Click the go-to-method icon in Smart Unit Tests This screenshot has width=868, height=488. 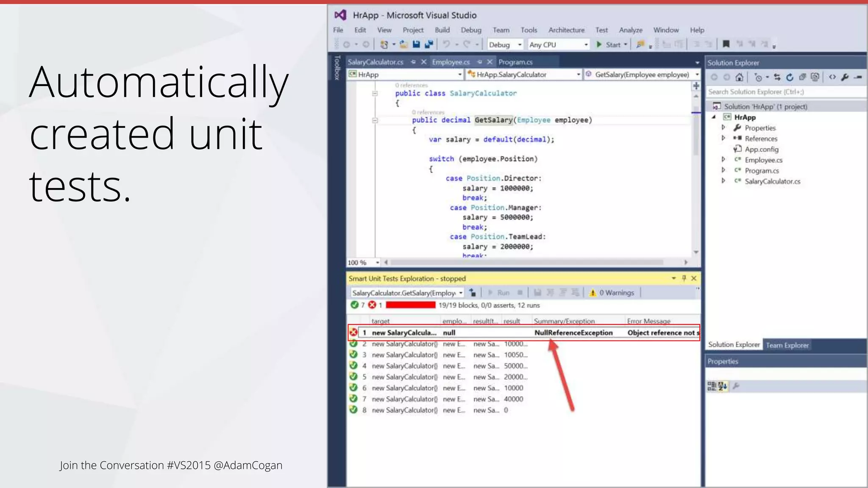pos(473,293)
